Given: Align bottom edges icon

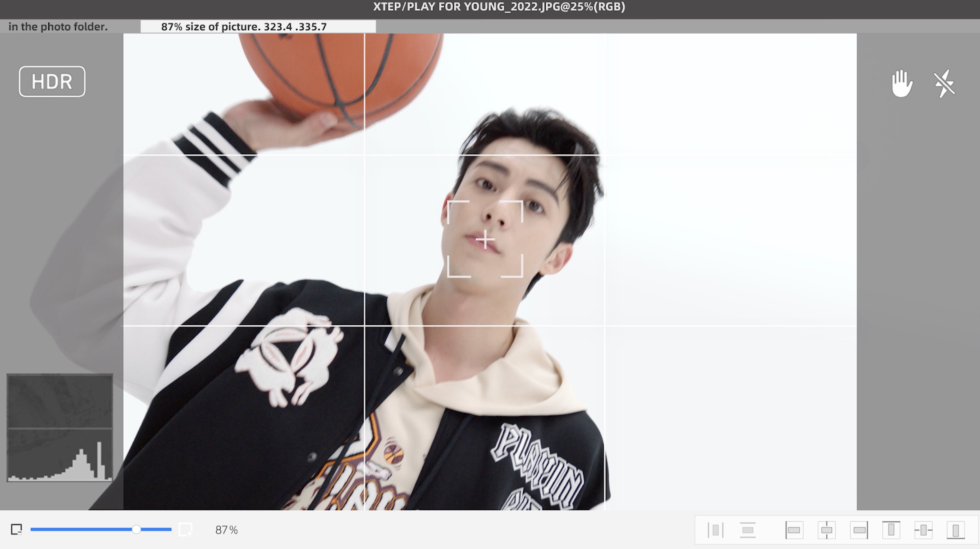Looking at the screenshot, I should (x=956, y=530).
